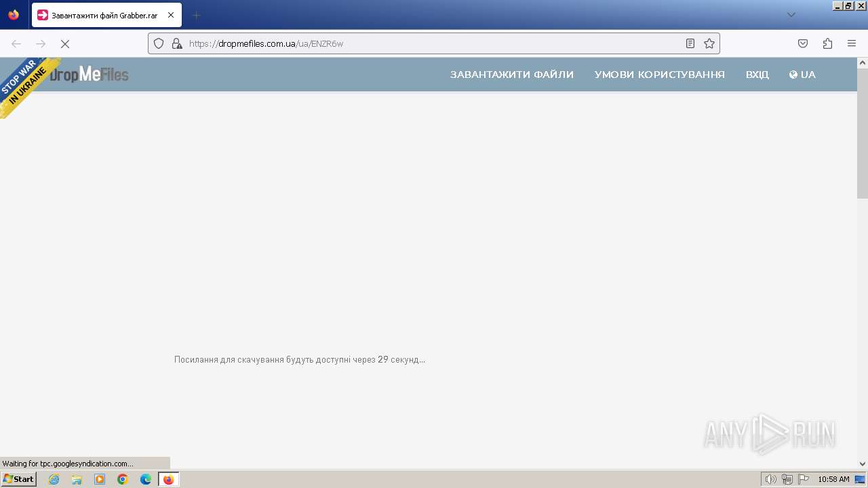
Task: Click the Firefox logo in the title bar
Action: [14, 15]
